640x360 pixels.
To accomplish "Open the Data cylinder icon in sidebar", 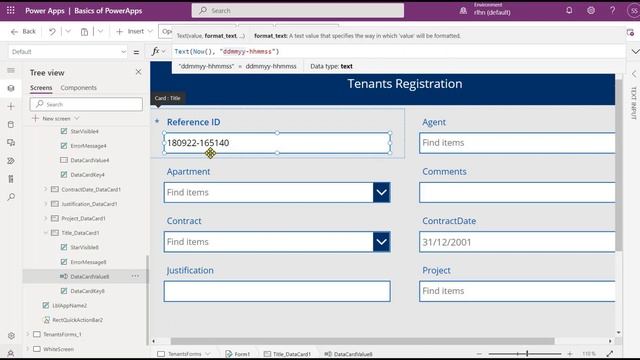I will click(11, 124).
